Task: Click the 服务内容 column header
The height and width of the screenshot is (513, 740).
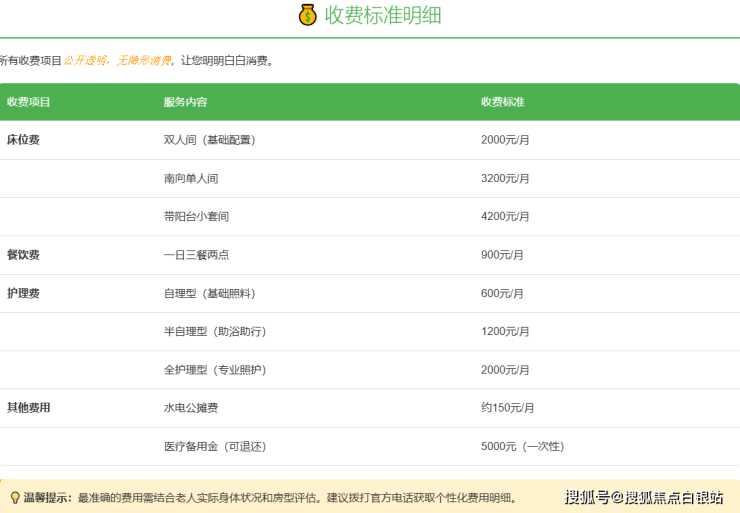Action: [x=186, y=102]
